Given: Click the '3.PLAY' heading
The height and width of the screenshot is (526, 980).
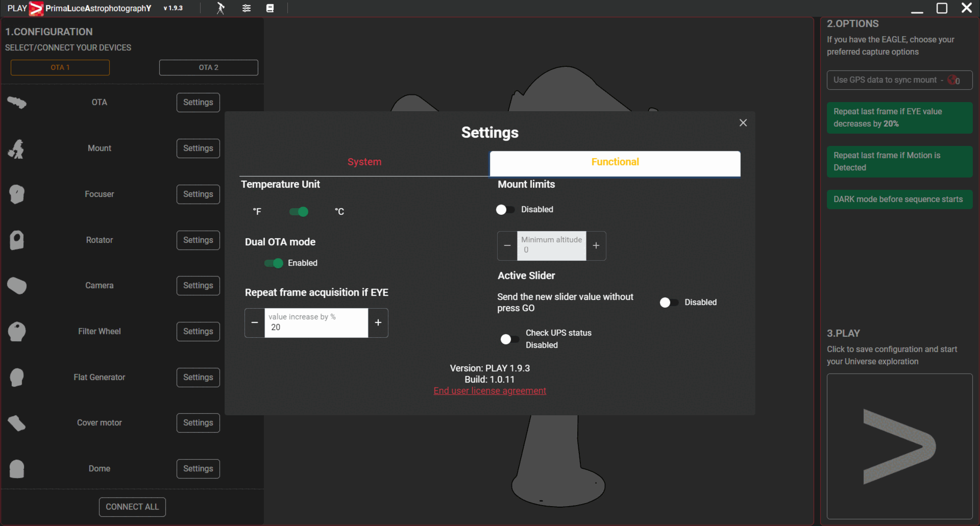Looking at the screenshot, I should tap(843, 334).
